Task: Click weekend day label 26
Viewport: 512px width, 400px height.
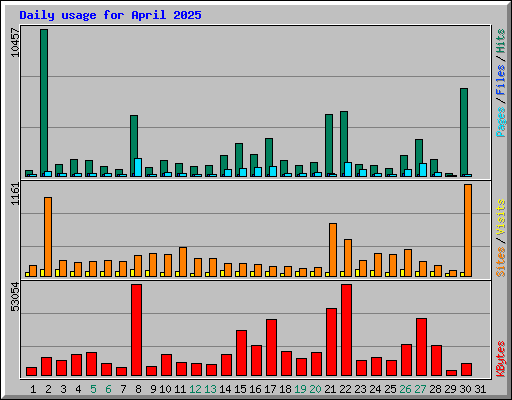Action: 405,389
